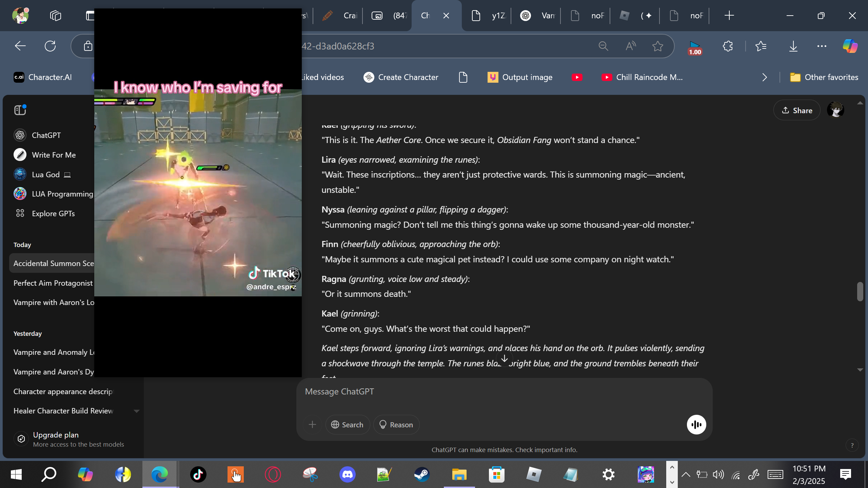
Task: Jump to bottom of the conversation
Action: pos(505,358)
